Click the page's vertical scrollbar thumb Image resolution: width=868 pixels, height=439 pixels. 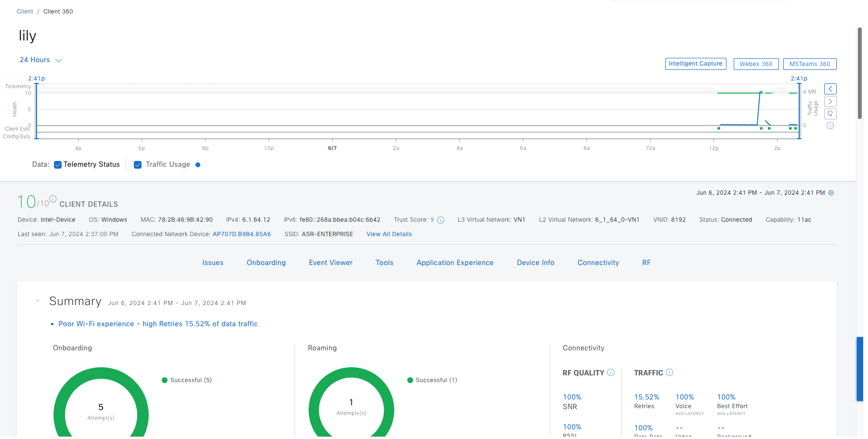[x=859, y=72]
